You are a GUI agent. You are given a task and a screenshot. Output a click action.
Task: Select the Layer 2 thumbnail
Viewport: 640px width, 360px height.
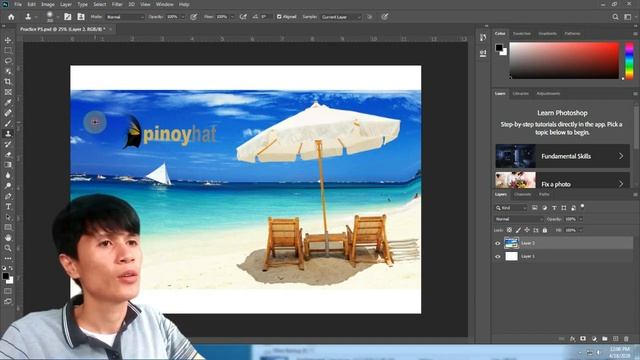[x=511, y=243]
